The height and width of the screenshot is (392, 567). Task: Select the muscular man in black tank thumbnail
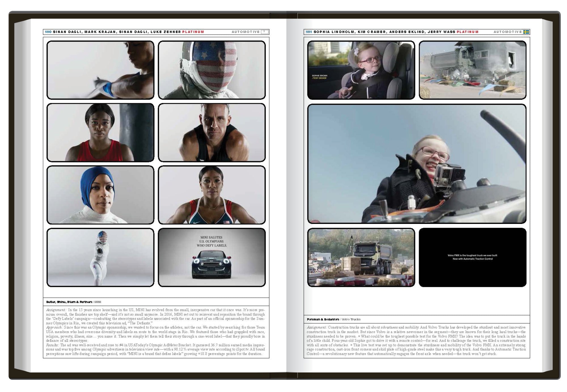(212, 132)
